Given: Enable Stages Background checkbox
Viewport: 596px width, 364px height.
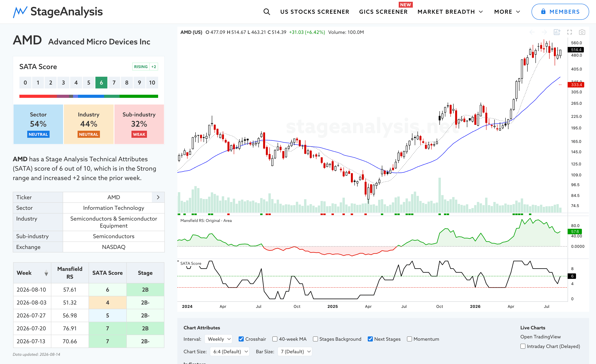Looking at the screenshot, I should coord(315,339).
